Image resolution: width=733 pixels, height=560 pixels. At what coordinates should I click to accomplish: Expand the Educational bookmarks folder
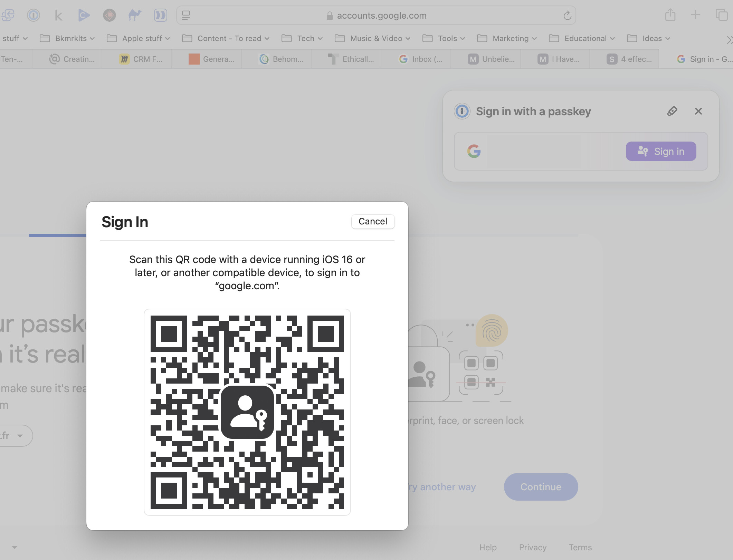pyautogui.click(x=582, y=38)
